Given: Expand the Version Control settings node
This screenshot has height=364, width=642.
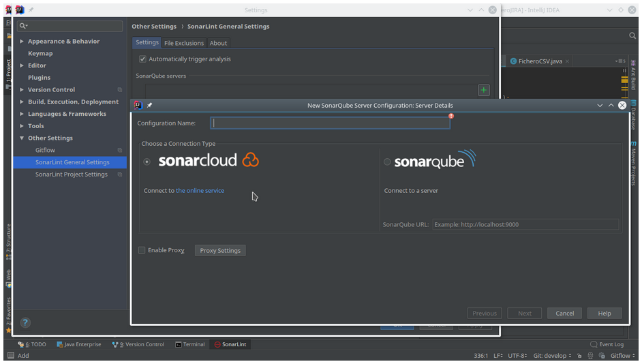Looking at the screenshot, I should tap(22, 90).
